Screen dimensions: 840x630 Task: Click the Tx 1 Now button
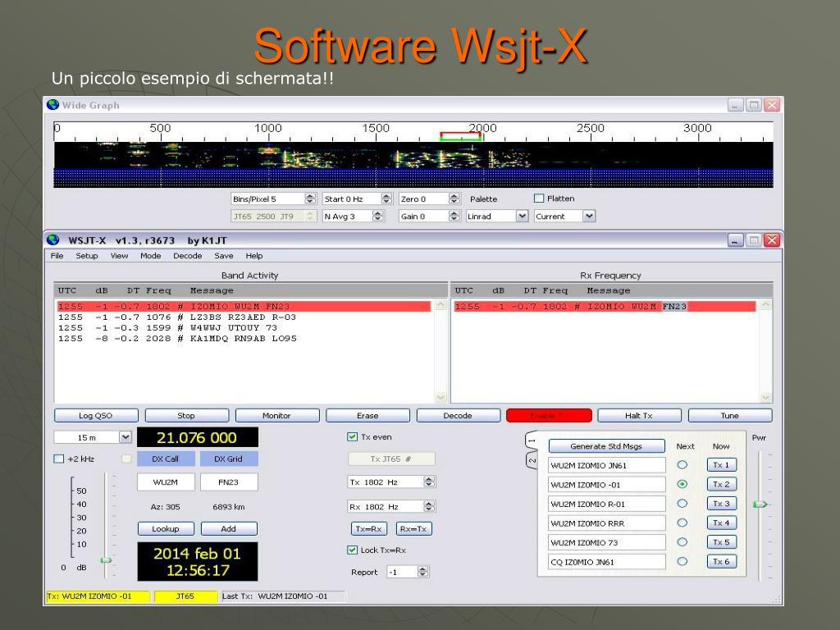tap(721, 465)
